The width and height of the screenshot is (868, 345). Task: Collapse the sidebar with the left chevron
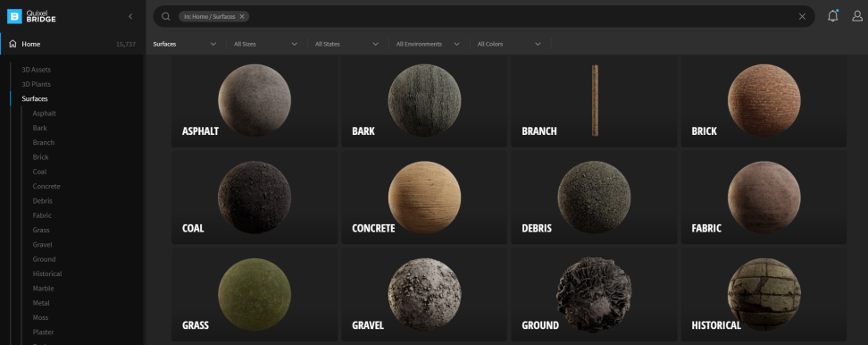click(130, 17)
